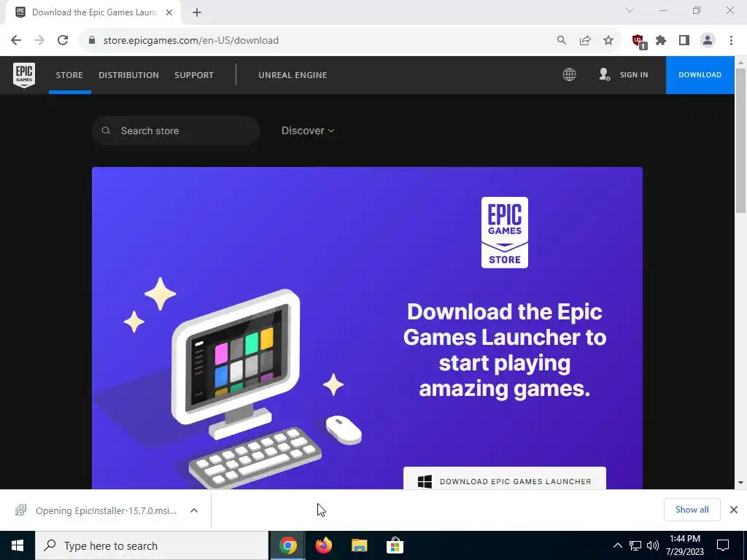Click the Epic Games logo in navbar
The width and height of the screenshot is (747, 560).
[24, 75]
